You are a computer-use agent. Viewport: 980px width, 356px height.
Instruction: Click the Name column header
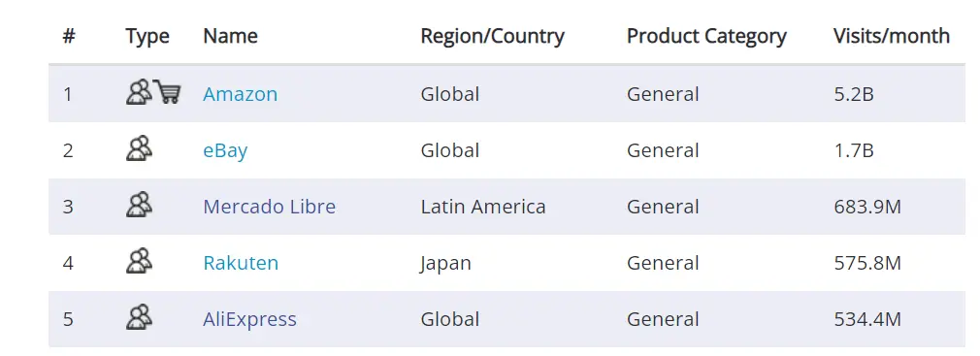click(x=230, y=36)
